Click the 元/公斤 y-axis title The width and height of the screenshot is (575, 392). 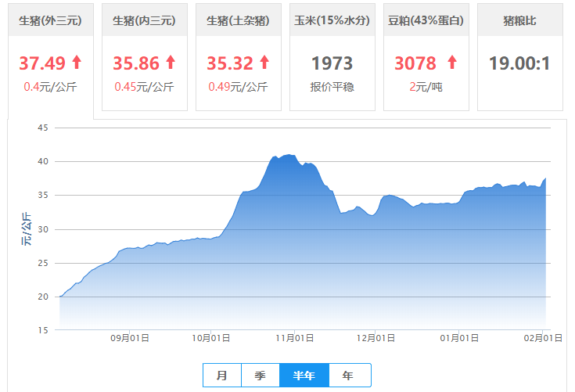point(27,228)
